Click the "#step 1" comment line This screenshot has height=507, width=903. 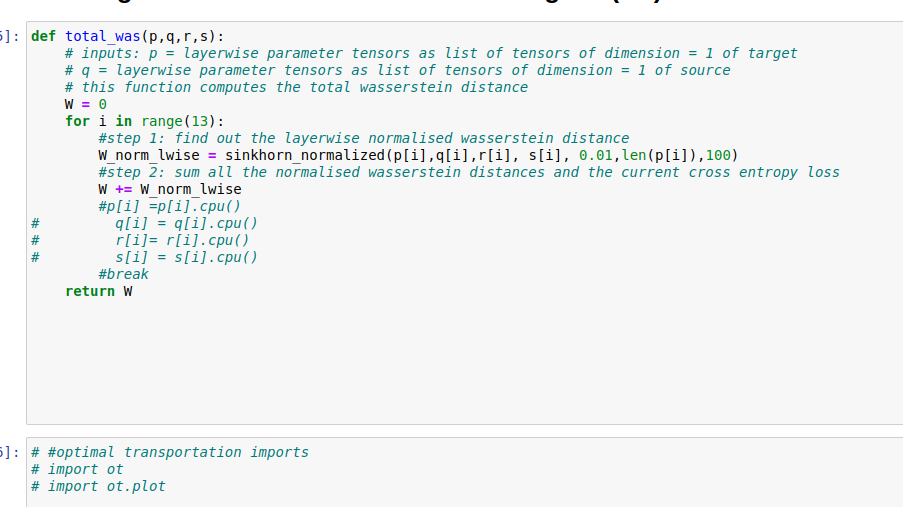tap(364, 138)
